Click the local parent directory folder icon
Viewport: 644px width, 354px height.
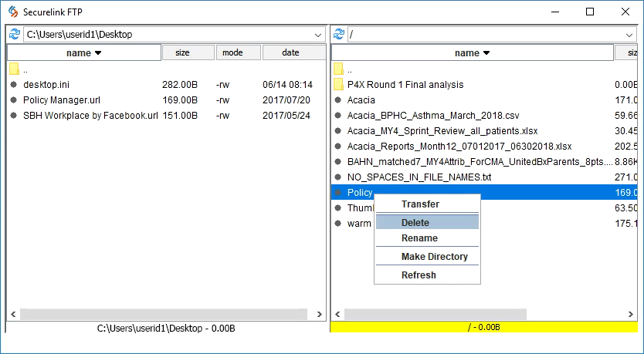pyautogui.click(x=14, y=69)
